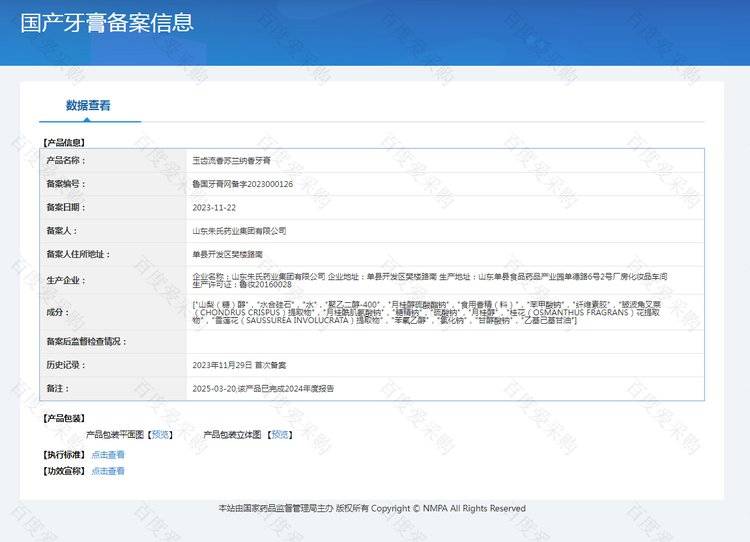Image resolution: width=750 pixels, height=542 pixels.
Task: Click the 产品信息 section heading
Action: click(x=64, y=143)
